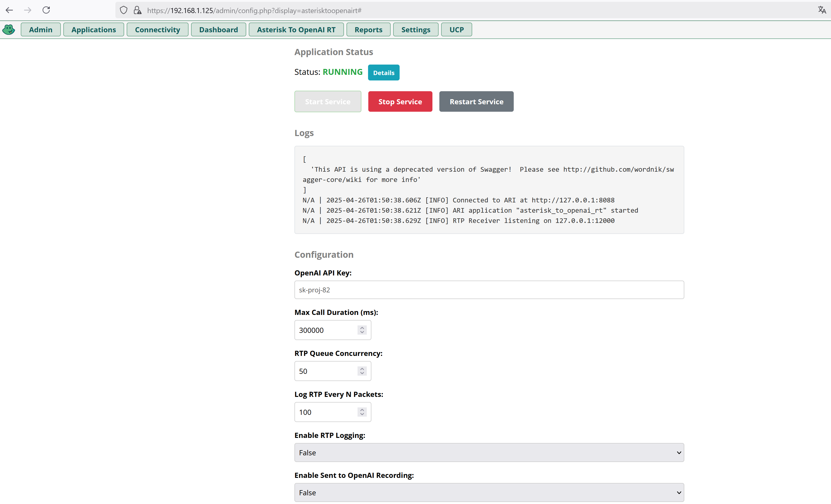Decrease RTP Queue Concurrency value
The height and width of the screenshot is (504, 831).
pyautogui.click(x=362, y=374)
